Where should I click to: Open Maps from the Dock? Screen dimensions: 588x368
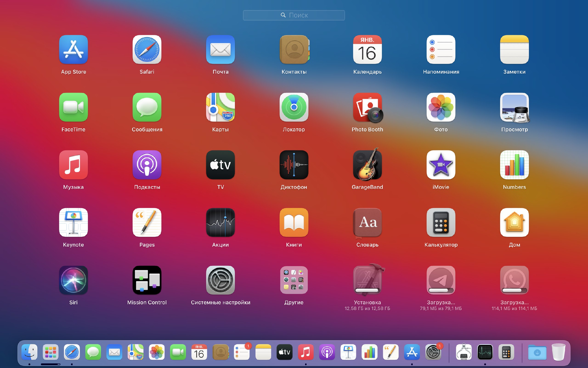pos(136,352)
